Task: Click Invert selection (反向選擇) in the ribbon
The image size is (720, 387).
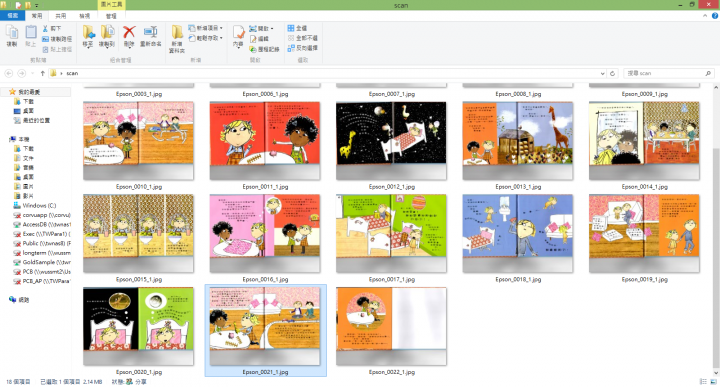Action: point(302,48)
